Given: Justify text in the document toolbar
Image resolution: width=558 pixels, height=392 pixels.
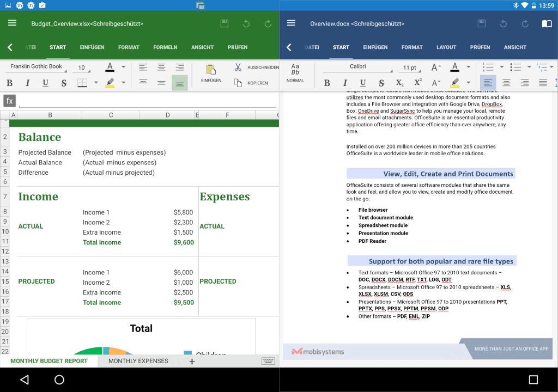Looking at the screenshot, I should pyautogui.click(x=543, y=83).
